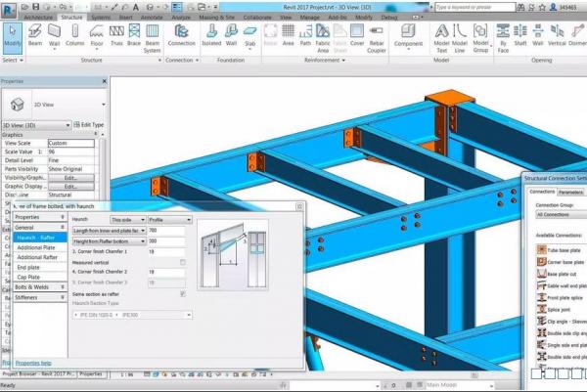Open the Properties help link
Screen dimensions: 587x392
(x=33, y=363)
